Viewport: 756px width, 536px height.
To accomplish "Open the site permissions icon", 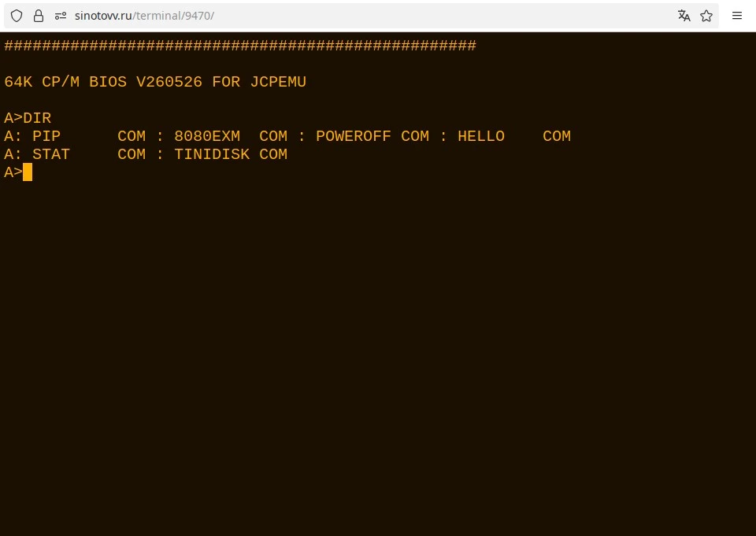I will click(x=61, y=16).
